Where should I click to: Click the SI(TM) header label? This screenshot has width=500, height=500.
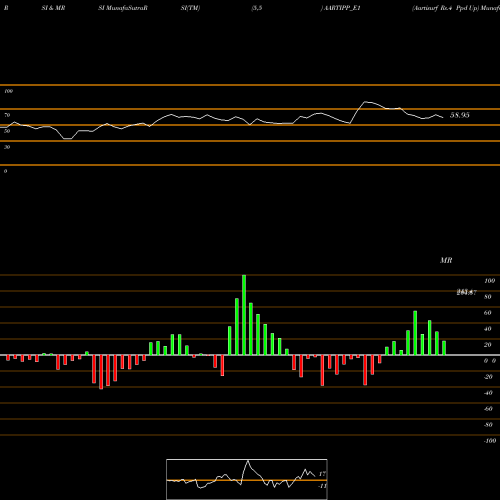190,8
